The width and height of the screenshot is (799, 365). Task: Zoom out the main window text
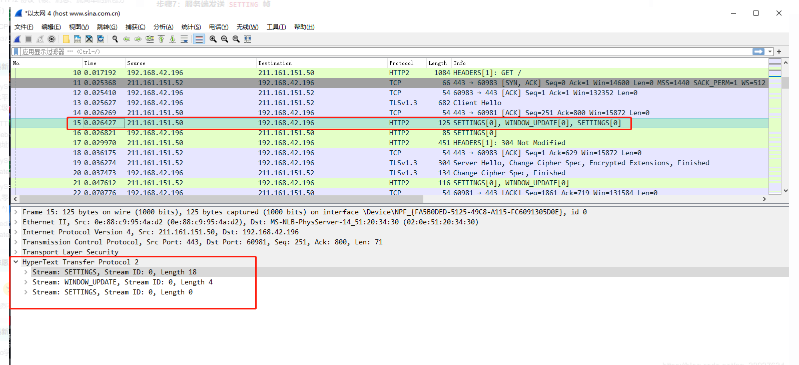[x=224, y=39]
